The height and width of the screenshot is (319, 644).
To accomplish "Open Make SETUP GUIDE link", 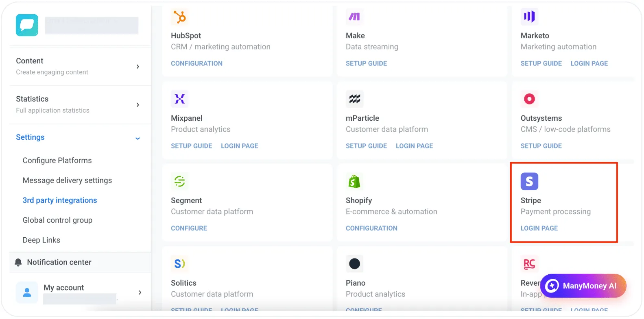I will coord(366,63).
